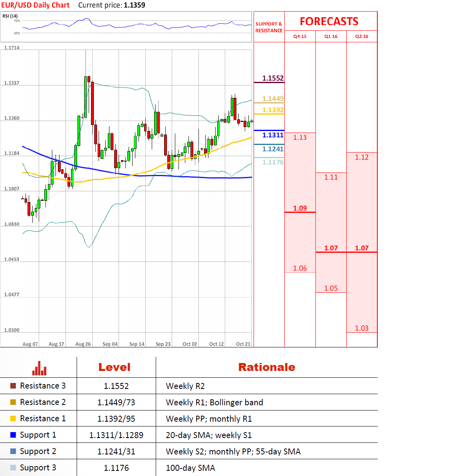
Task: Click the '100-day SMA' rationale cell
Action: pos(190,468)
